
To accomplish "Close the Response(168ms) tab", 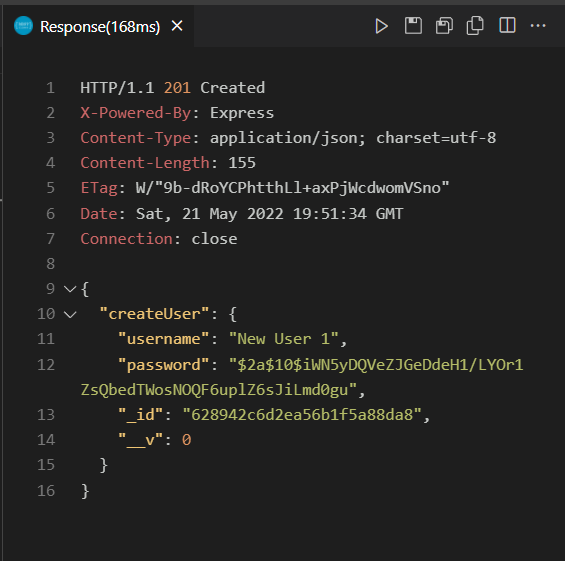I will (177, 26).
